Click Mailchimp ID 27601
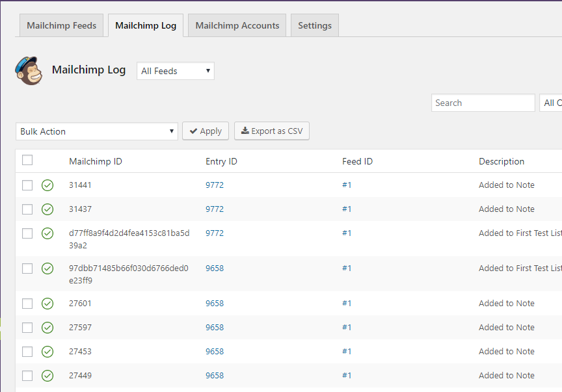Viewport: 562px width, 392px height. point(80,304)
